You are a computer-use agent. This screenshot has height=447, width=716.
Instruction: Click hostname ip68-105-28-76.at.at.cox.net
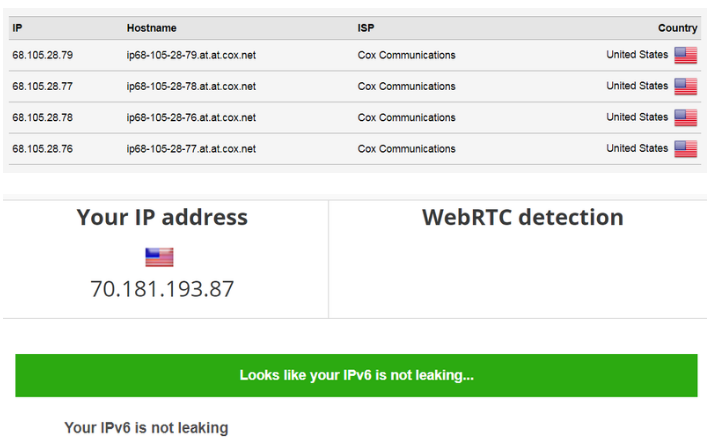click(x=191, y=118)
